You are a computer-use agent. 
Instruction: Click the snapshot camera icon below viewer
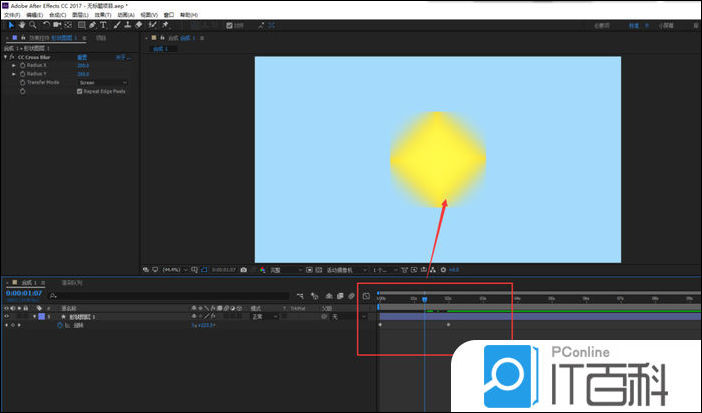tap(243, 270)
